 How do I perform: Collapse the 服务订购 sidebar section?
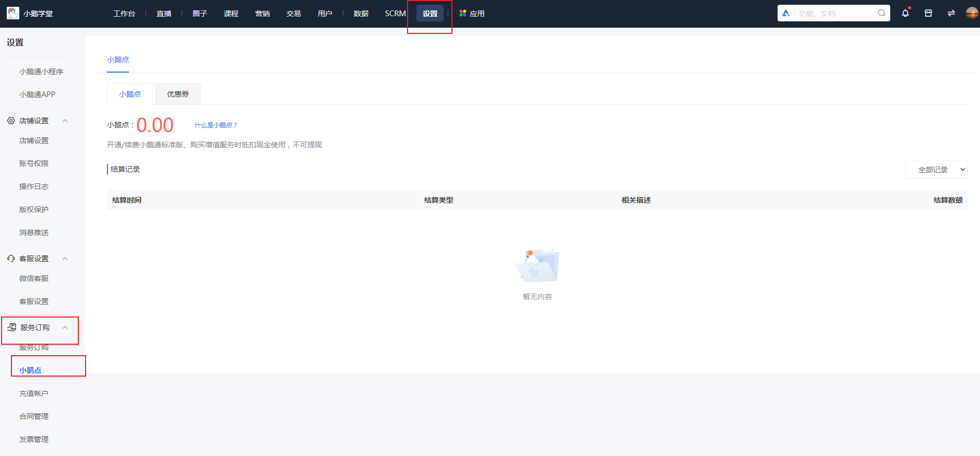65,328
